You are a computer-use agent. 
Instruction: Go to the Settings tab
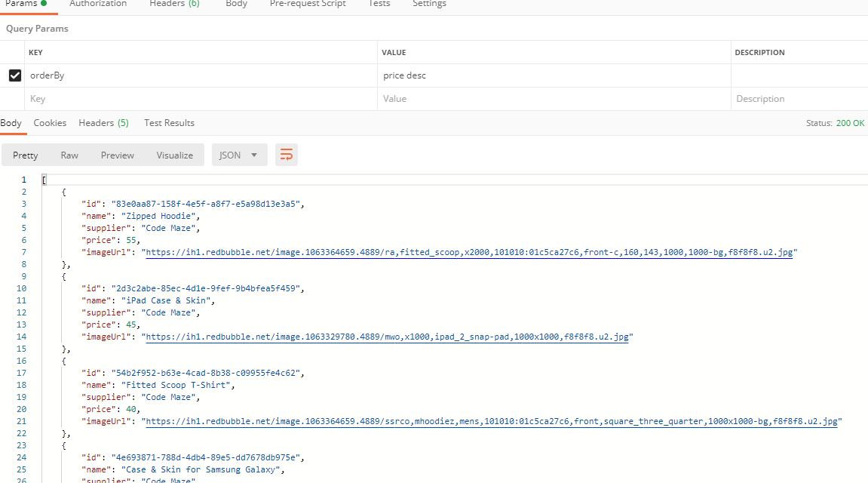pos(429,4)
